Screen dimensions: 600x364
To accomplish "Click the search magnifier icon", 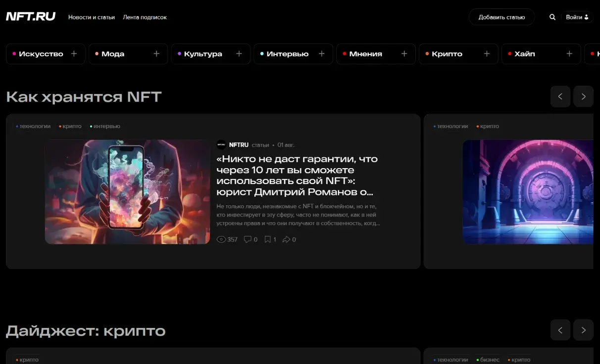I will tap(552, 17).
